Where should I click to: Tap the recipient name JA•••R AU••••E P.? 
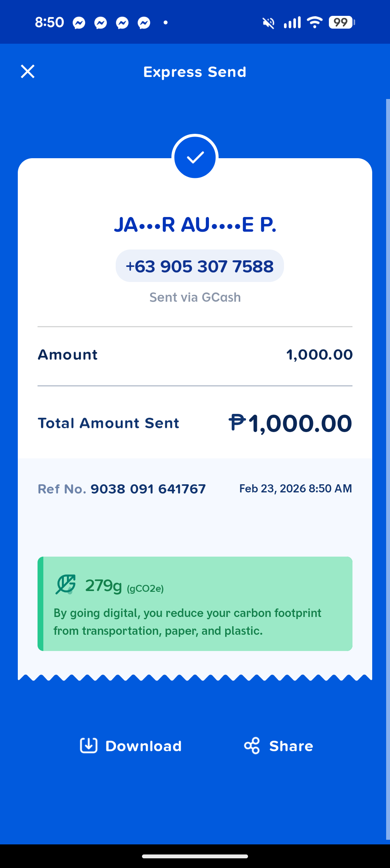tap(195, 225)
